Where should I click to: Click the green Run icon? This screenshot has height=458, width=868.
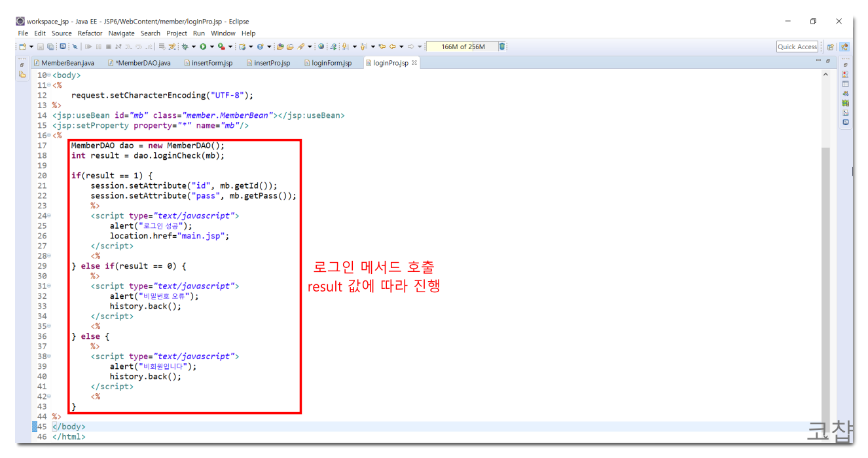pyautogui.click(x=203, y=47)
